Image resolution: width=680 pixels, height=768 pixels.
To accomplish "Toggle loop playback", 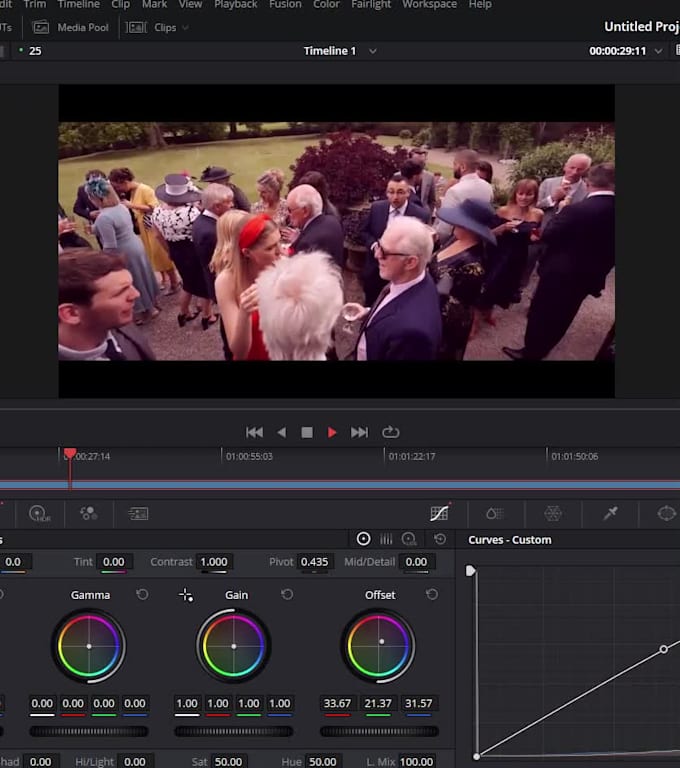I will point(390,432).
